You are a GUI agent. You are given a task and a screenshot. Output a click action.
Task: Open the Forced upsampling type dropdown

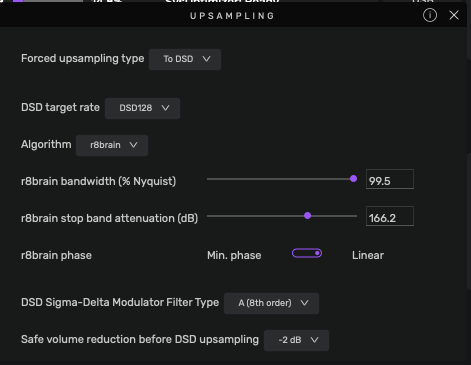[185, 59]
